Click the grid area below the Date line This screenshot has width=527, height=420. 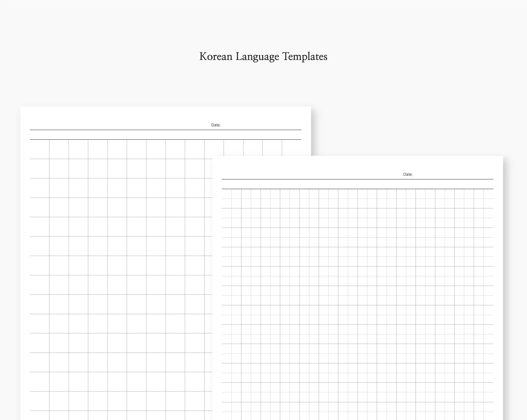pos(346,222)
